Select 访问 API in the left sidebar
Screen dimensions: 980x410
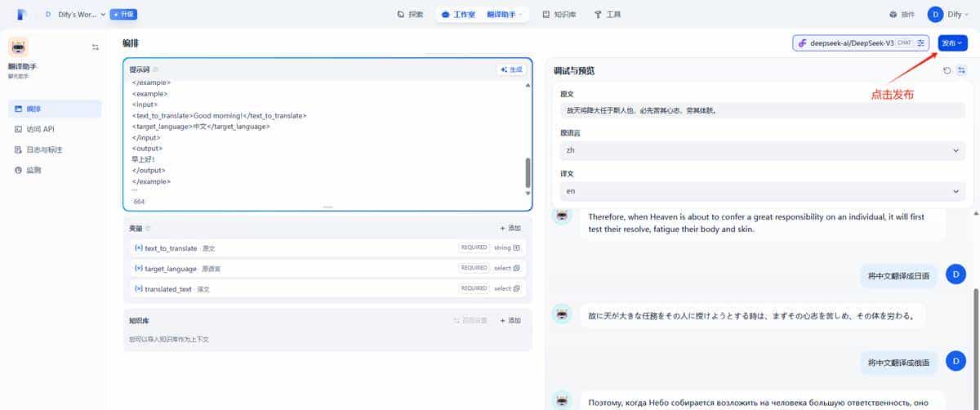pyautogui.click(x=55, y=129)
